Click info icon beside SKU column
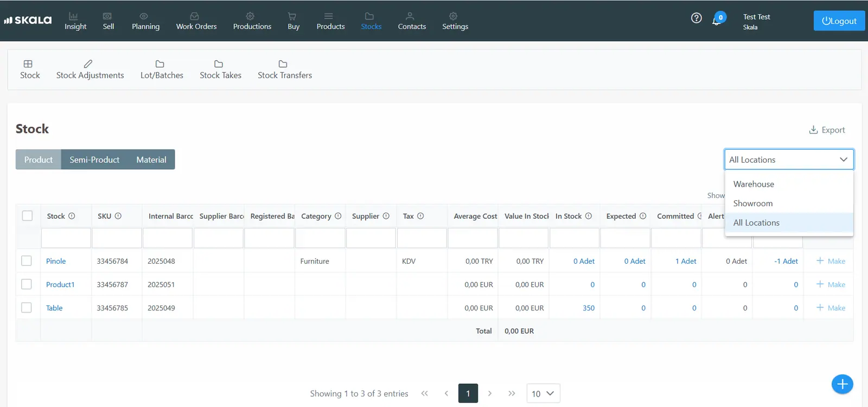Viewport: 868px width, 407px height. 118,216
